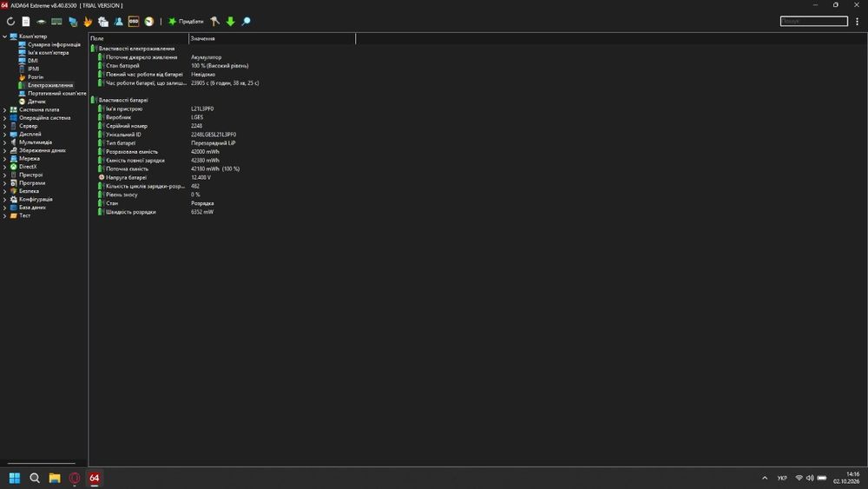Select the Конфігурація category label
The image size is (868, 489).
(x=36, y=200)
